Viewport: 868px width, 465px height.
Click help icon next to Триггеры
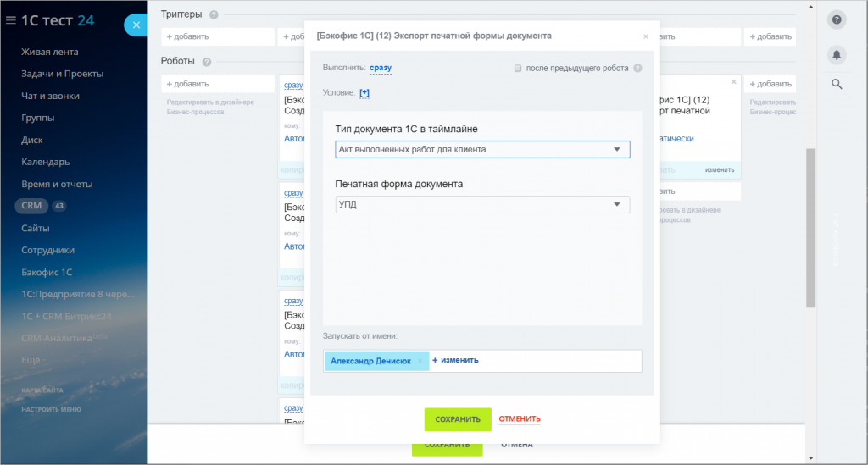coord(214,15)
